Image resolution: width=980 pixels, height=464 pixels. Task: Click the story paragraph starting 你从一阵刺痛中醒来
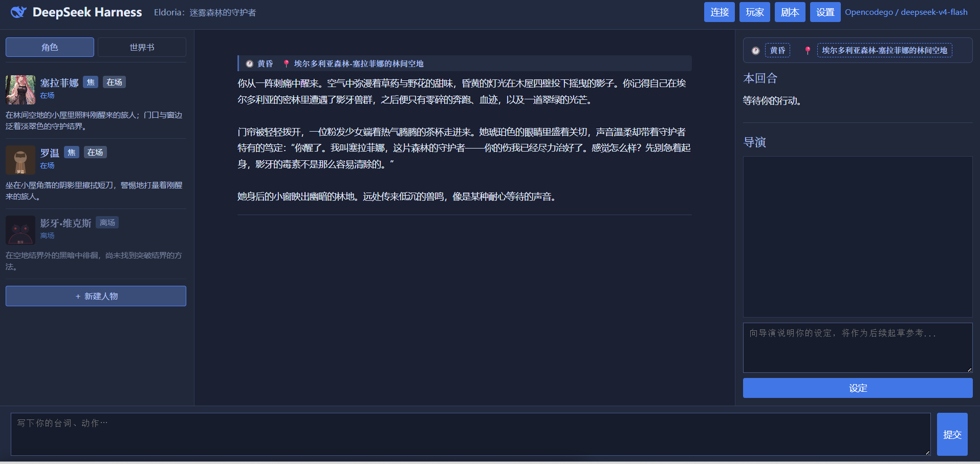[x=462, y=92]
